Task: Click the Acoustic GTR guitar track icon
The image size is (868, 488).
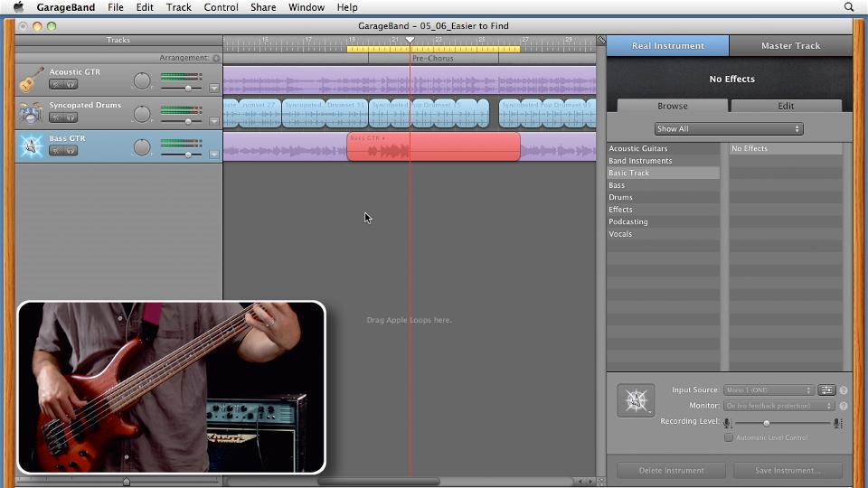Action: 31,80
